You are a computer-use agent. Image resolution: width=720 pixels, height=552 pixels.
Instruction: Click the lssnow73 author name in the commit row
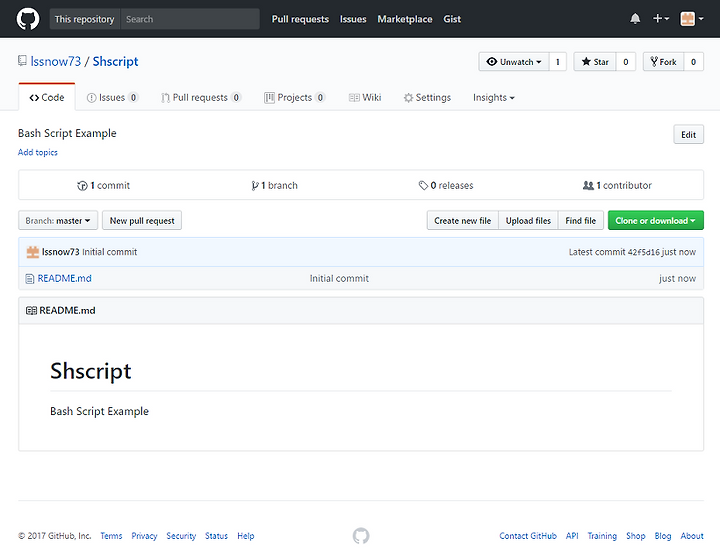(x=61, y=252)
